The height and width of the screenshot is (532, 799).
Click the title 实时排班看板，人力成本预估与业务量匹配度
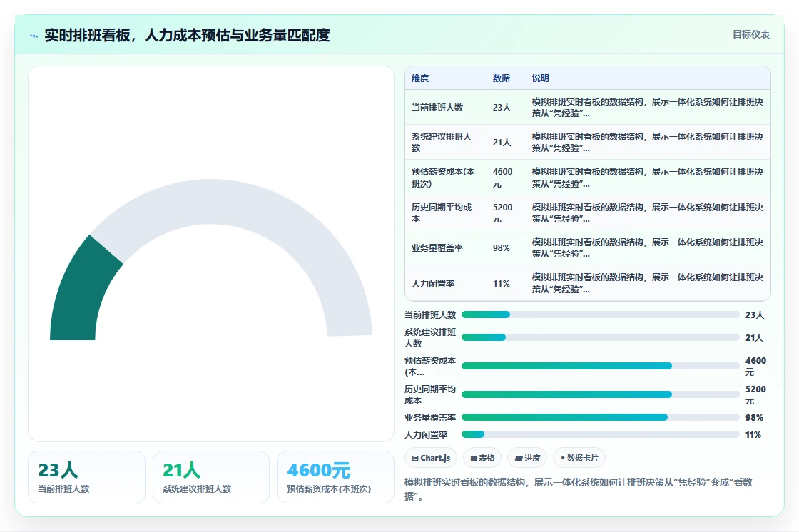[187, 35]
